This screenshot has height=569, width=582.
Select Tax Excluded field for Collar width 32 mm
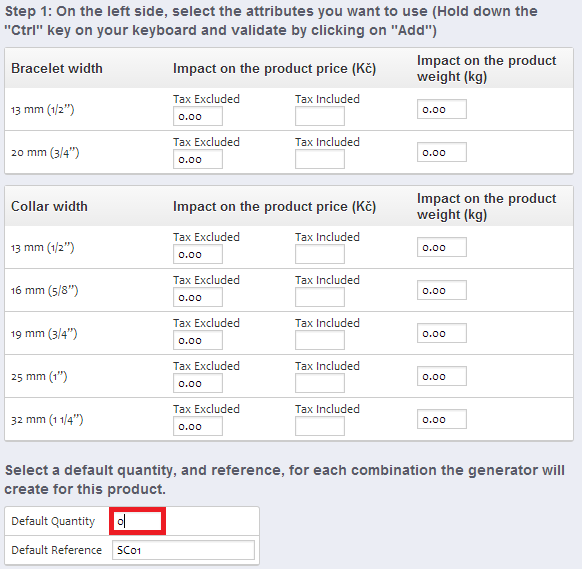(x=198, y=427)
